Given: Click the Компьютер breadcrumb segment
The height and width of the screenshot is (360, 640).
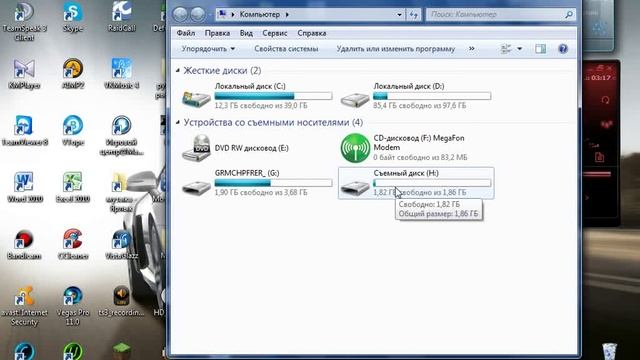Looking at the screenshot, I should click(x=260, y=14).
